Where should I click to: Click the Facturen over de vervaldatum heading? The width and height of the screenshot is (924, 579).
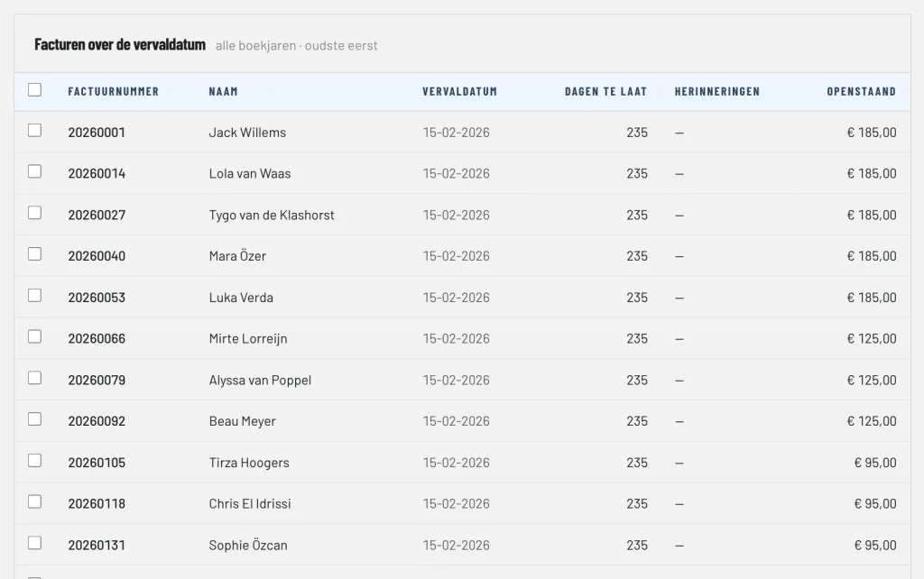point(120,45)
